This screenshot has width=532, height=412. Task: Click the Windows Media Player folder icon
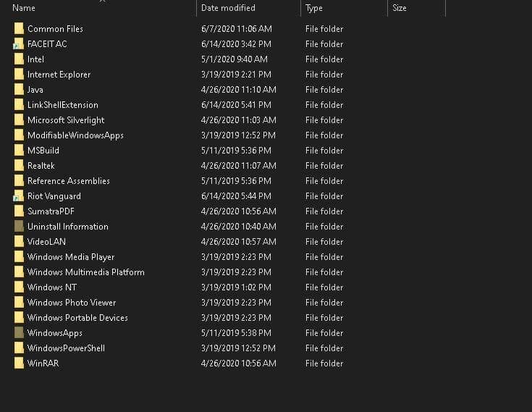[x=19, y=256]
